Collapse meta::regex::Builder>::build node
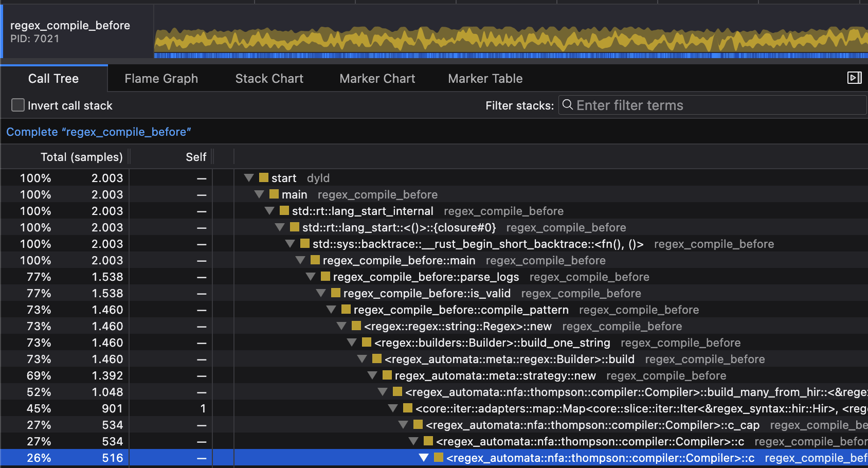Viewport: 868px width, 468px height. [x=362, y=358]
